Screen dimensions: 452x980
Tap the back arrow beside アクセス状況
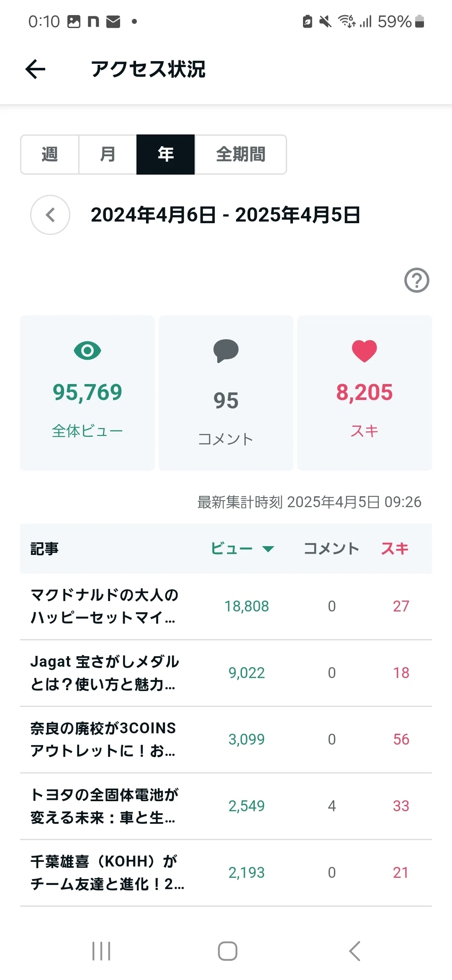pyautogui.click(x=35, y=69)
